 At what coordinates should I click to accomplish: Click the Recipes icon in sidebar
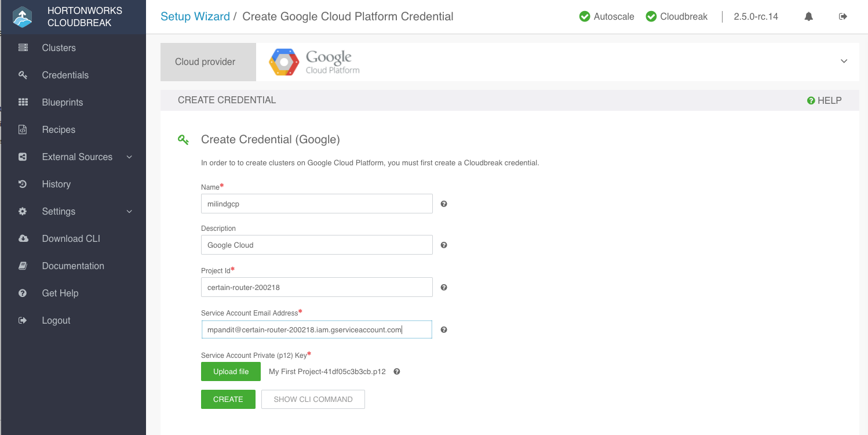[23, 129]
